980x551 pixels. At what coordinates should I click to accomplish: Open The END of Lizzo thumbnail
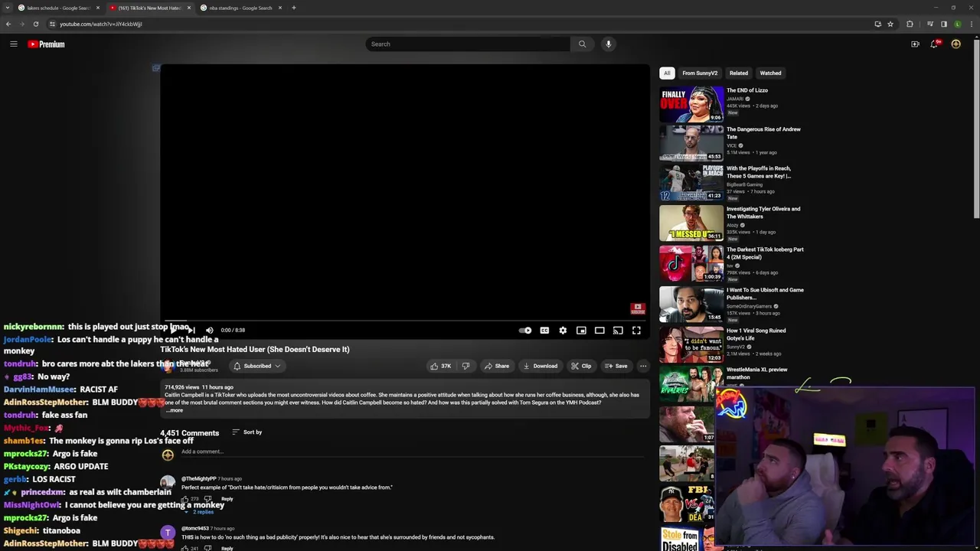(x=691, y=104)
